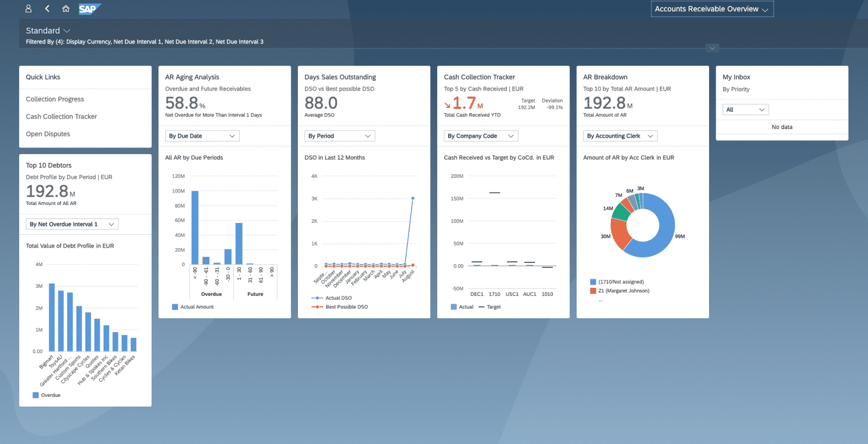Click Amount of AR by Acc Clerk title

[x=629, y=158]
